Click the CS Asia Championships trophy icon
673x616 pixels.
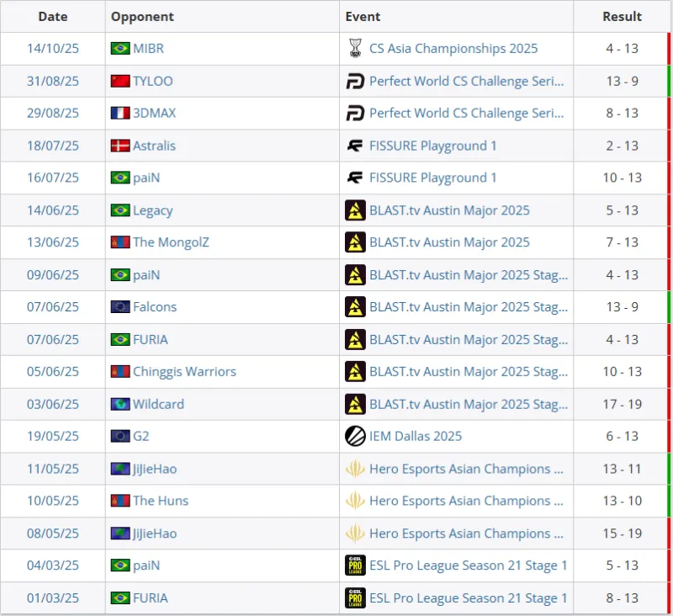(x=355, y=49)
